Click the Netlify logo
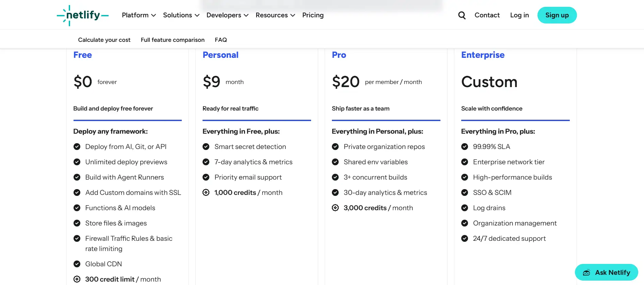Viewport: 644px width, 285px height. point(82,15)
